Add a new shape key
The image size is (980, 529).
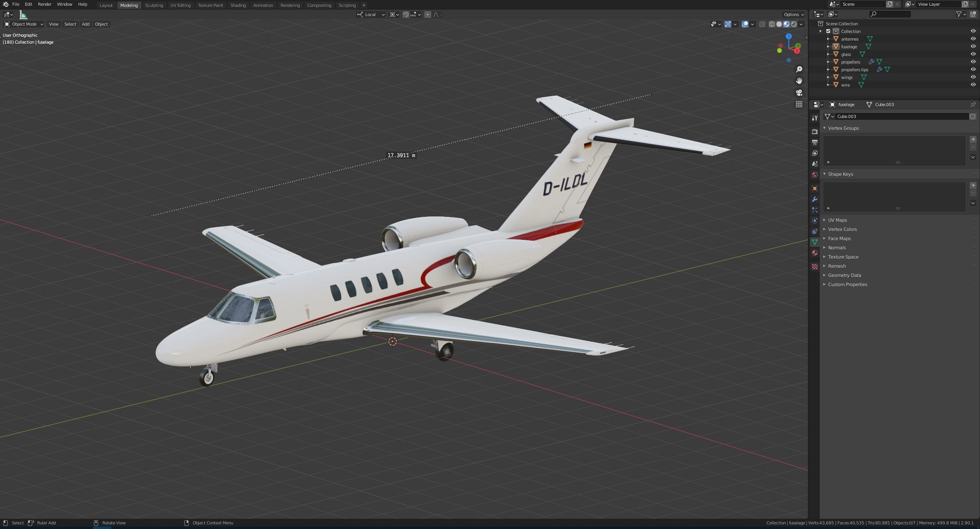coord(973,185)
